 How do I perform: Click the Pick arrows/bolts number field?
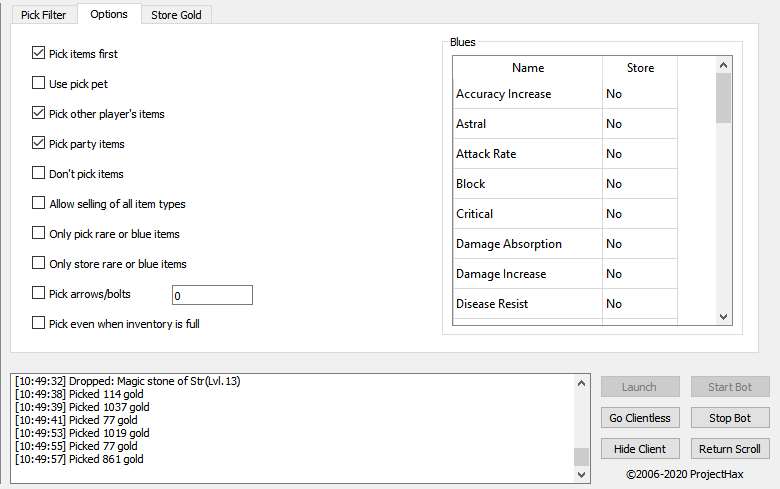coord(211,295)
